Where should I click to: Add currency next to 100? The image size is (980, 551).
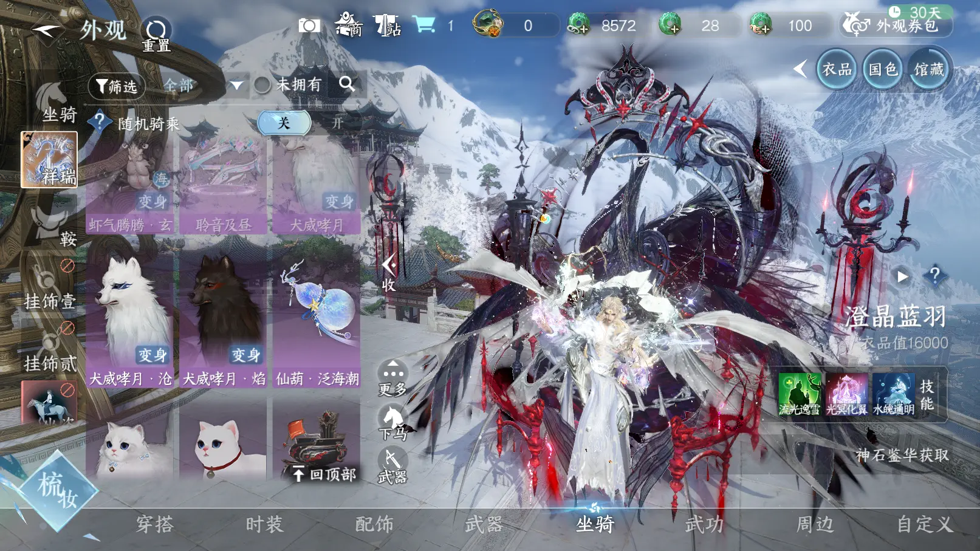(760, 25)
